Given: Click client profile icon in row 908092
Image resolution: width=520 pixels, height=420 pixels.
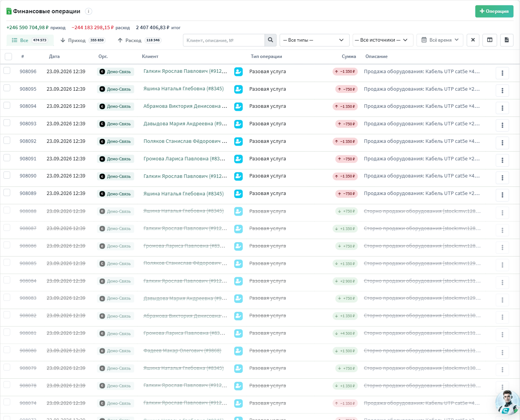Looking at the screenshot, I should 239,141.
